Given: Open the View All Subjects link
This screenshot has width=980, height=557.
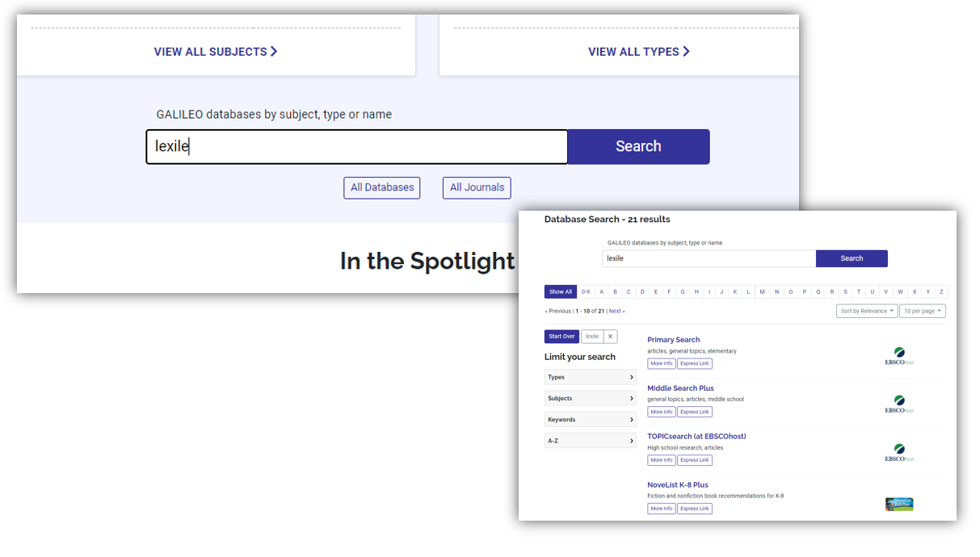Looking at the screenshot, I should tap(216, 52).
